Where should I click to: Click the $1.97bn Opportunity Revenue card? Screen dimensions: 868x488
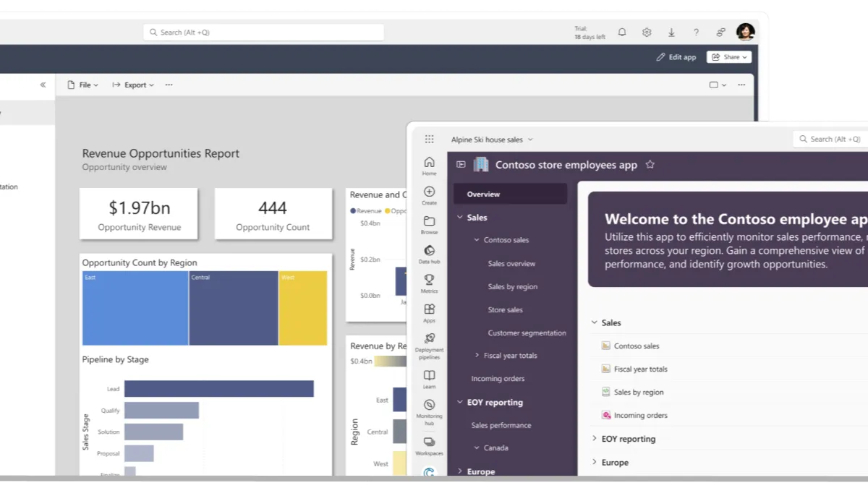tap(139, 214)
